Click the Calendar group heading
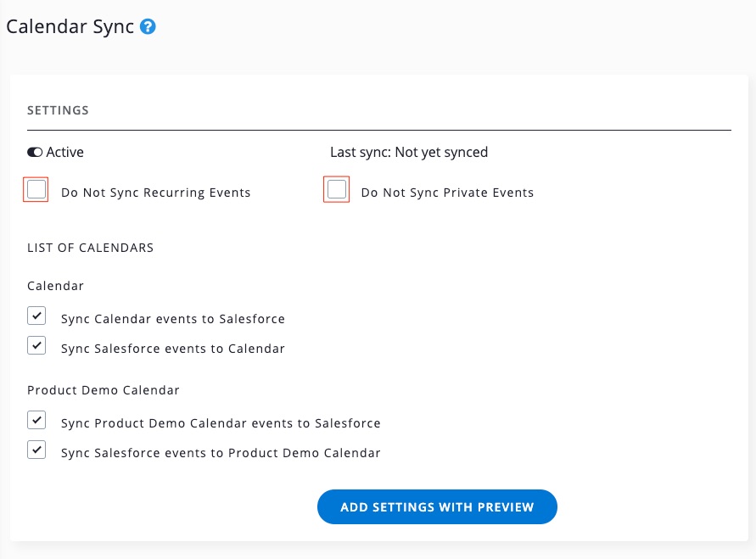The width and height of the screenshot is (756, 559). click(x=56, y=287)
